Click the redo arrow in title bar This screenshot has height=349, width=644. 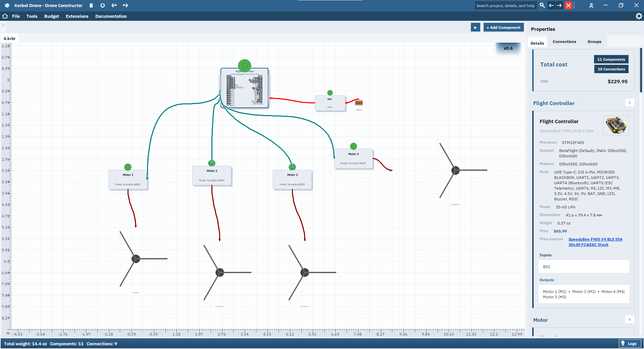pyautogui.click(x=126, y=5)
